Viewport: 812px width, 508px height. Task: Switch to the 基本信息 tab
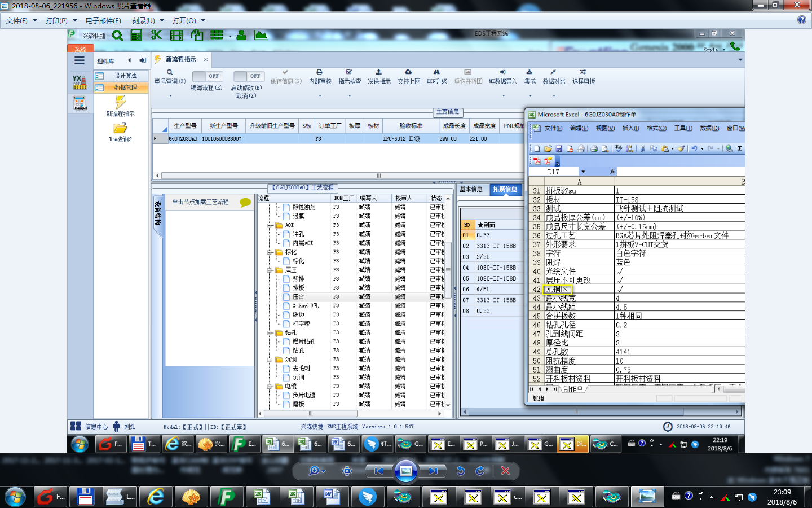471,189
